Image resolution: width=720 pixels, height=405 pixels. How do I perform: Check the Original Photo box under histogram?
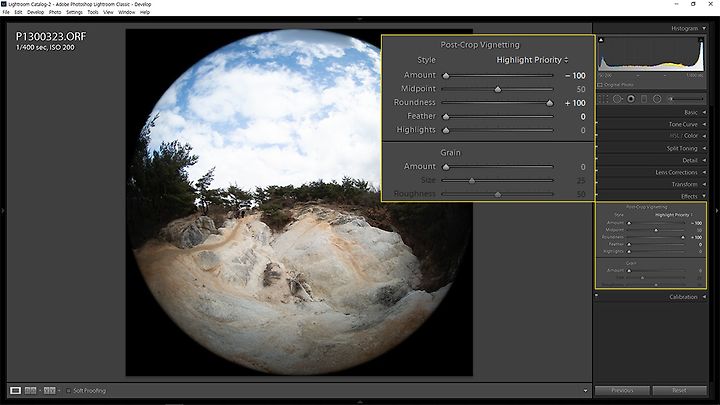(x=600, y=85)
